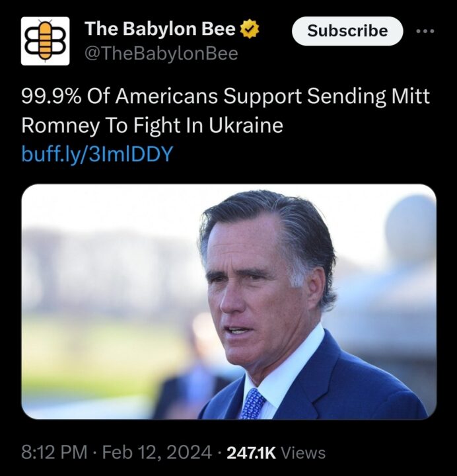Image resolution: width=457 pixels, height=476 pixels.
Task: Open The Babylon Bee profile avatar
Action: [45, 41]
